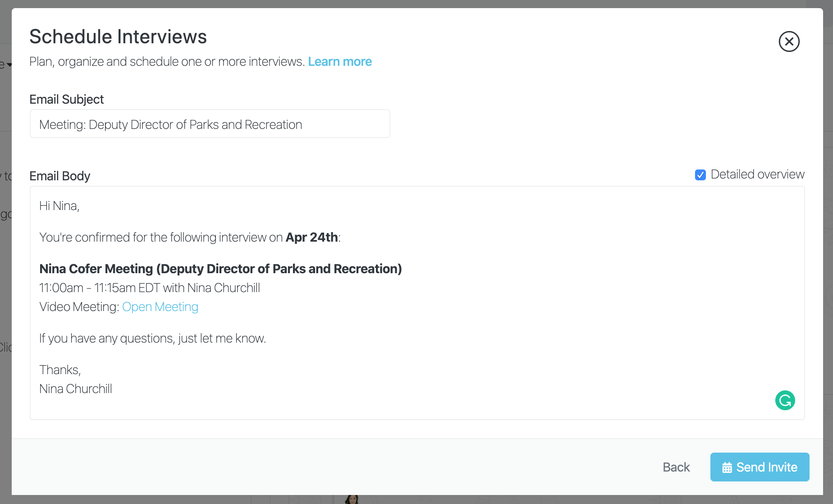Viewport: 833px width, 504px height.
Task: Click the Detailed overview label text
Action: [x=757, y=174]
